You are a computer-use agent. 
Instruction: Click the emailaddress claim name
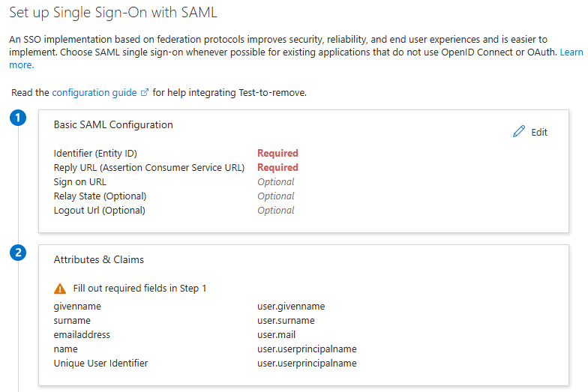coord(82,335)
